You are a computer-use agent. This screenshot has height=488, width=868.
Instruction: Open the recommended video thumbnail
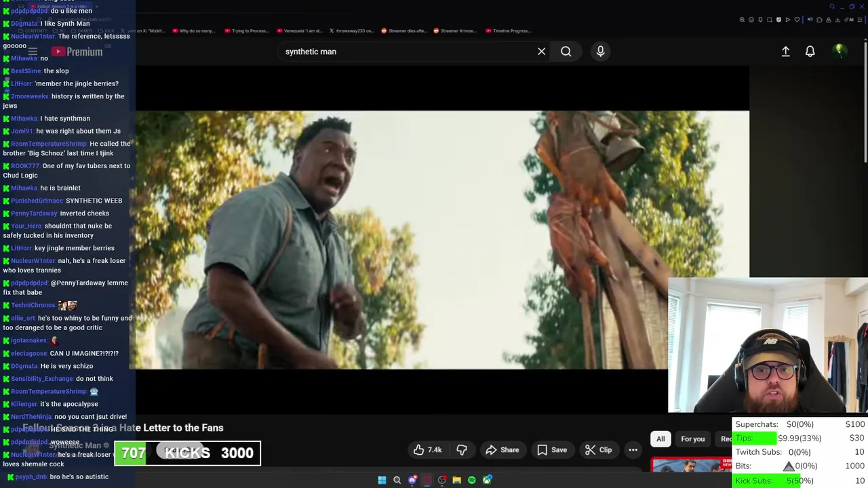click(x=691, y=465)
